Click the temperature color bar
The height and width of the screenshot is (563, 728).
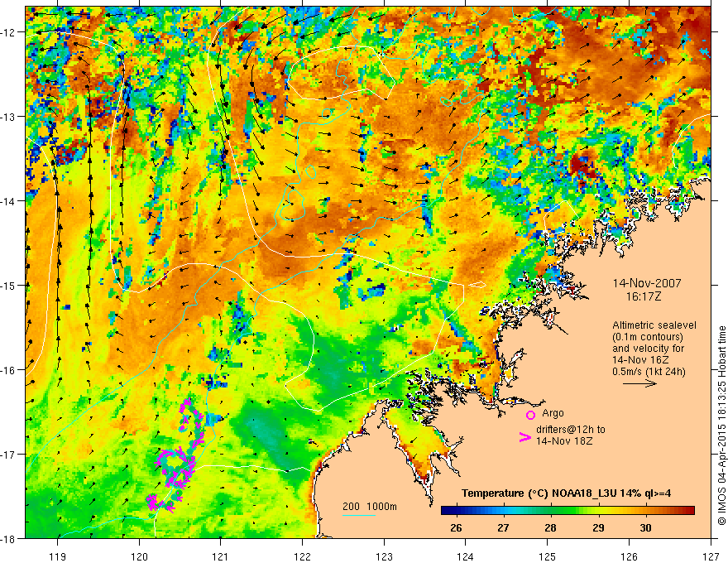click(x=568, y=510)
